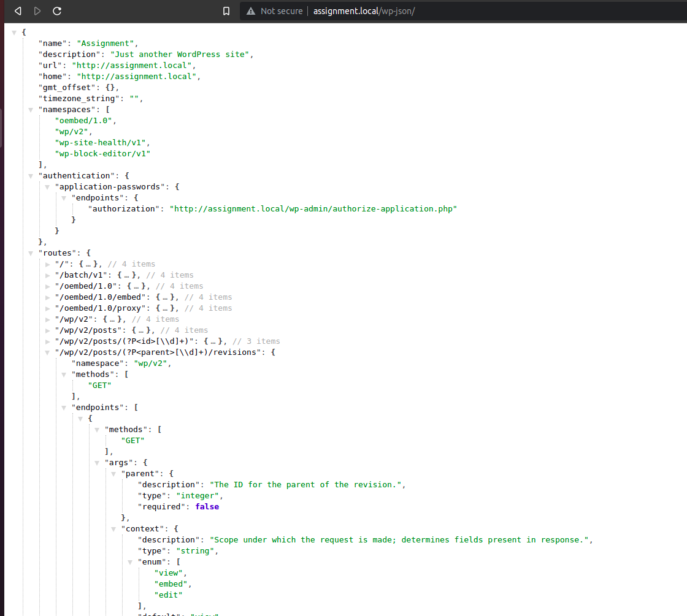The width and height of the screenshot is (687, 616).
Task: Click the Not secure warning icon
Action: tap(250, 11)
